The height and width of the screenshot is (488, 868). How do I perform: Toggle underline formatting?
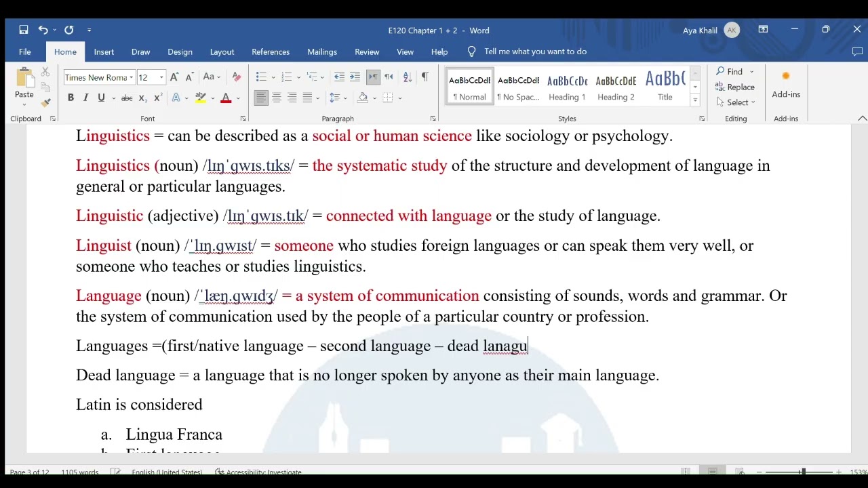(x=101, y=98)
